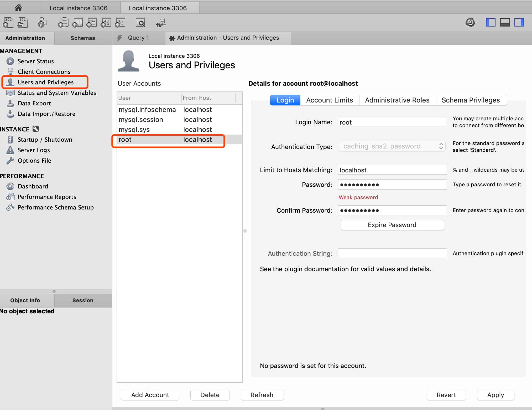The height and width of the screenshot is (410, 532).
Task: Apply account changes
Action: (x=496, y=395)
